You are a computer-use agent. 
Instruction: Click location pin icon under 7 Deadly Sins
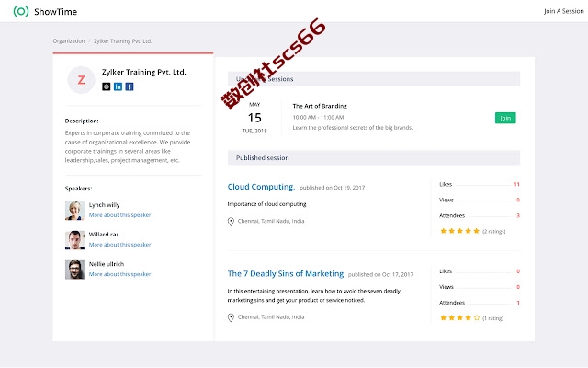(x=231, y=317)
